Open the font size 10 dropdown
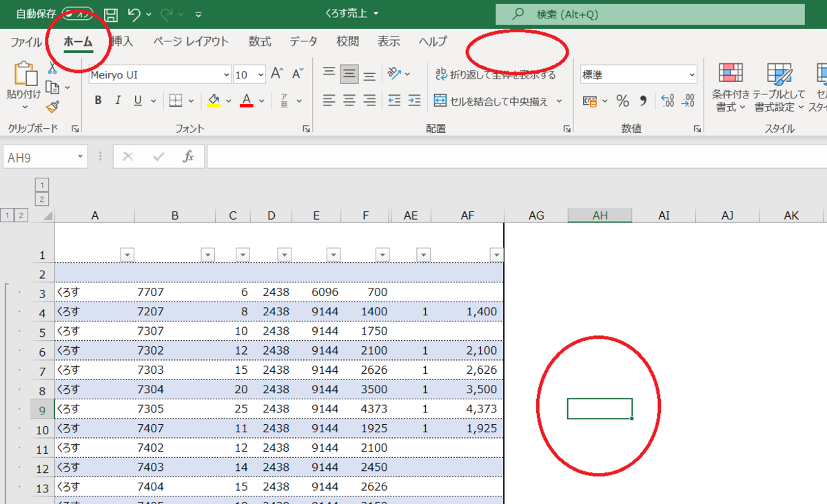 coord(261,74)
